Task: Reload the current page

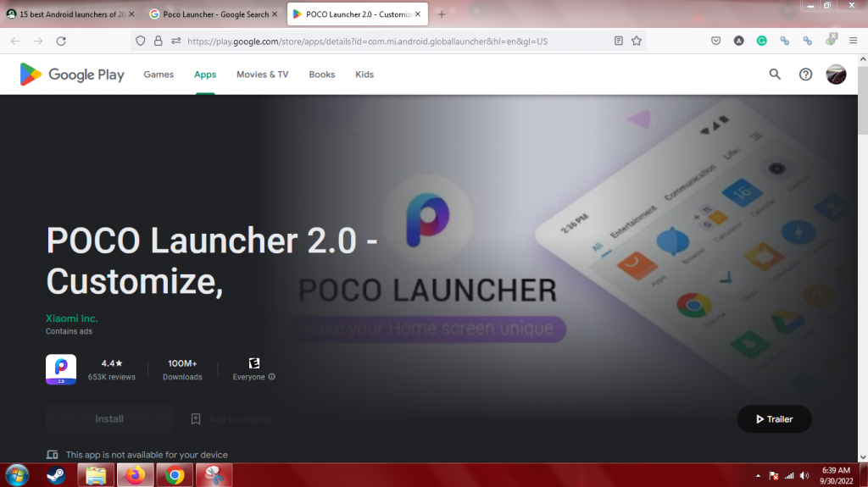Action: [61, 41]
